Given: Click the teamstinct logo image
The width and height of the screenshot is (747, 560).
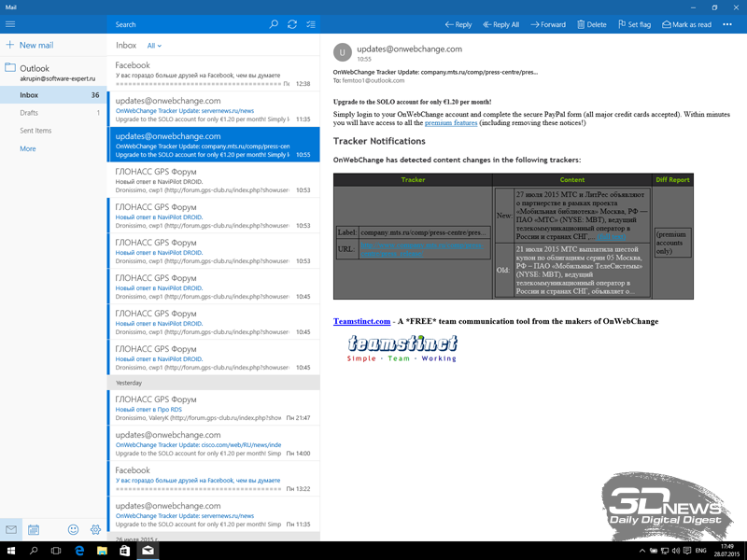Looking at the screenshot, I should (x=402, y=348).
